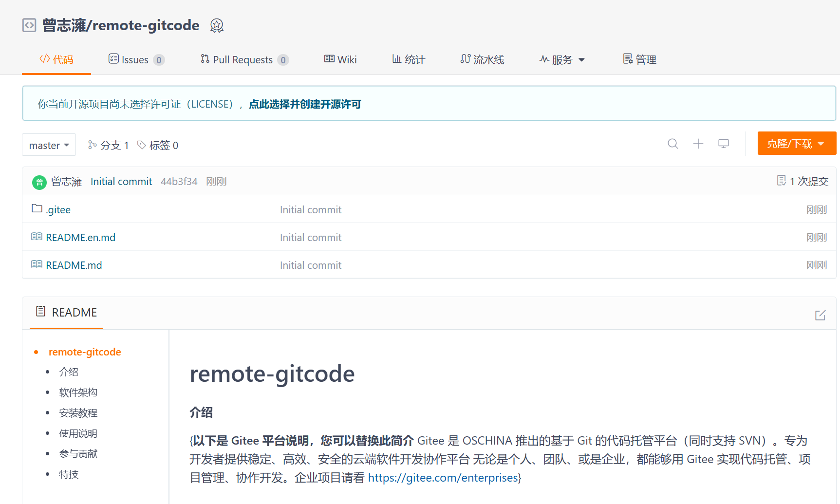The image size is (840, 504).
Task: Open the 统计 statistics tab
Action: tap(409, 59)
